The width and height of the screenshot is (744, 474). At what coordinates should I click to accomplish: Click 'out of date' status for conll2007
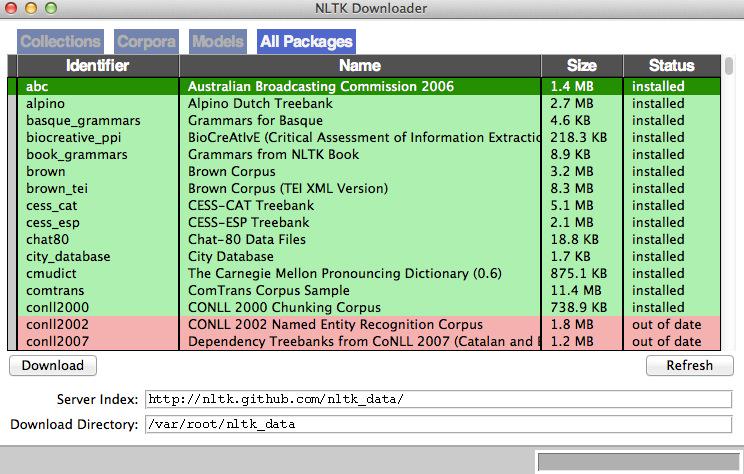click(667, 342)
